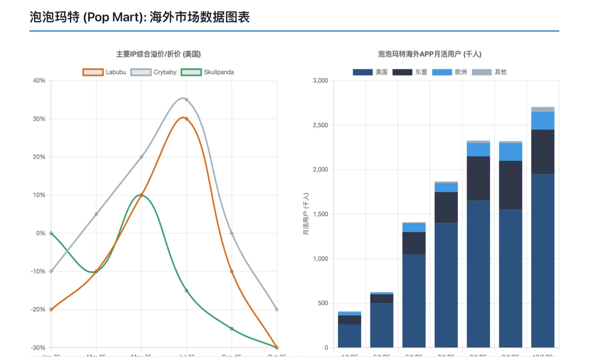
Task: Click the chart title '泡泡玛特海外APP月活用户 (千人)'
Action: point(430,54)
